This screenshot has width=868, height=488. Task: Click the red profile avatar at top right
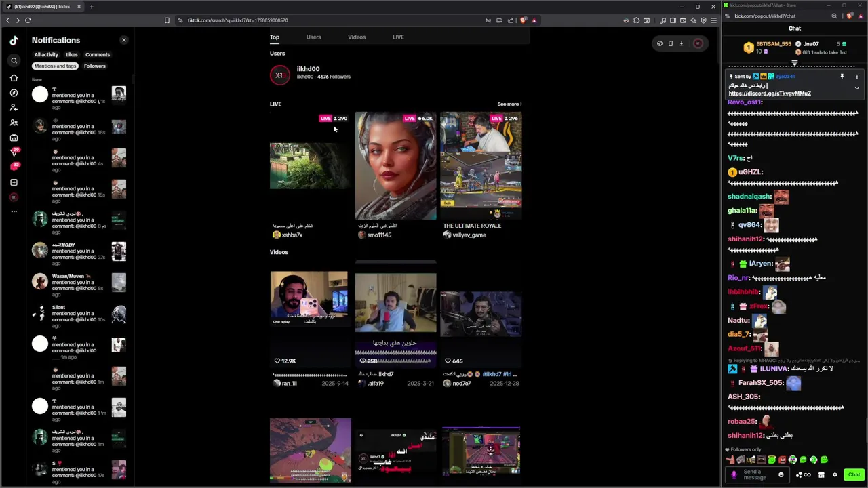698,43
